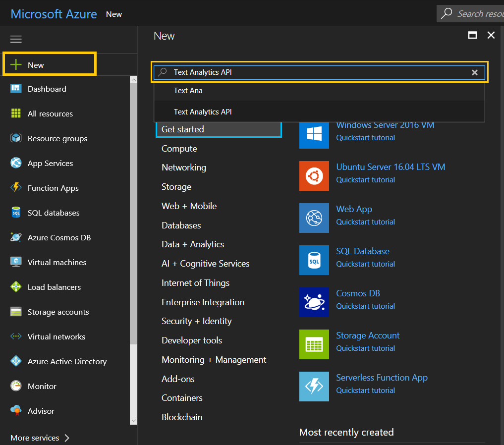The width and height of the screenshot is (504, 445).
Task: Select Monitoring + Management category
Action: click(214, 360)
